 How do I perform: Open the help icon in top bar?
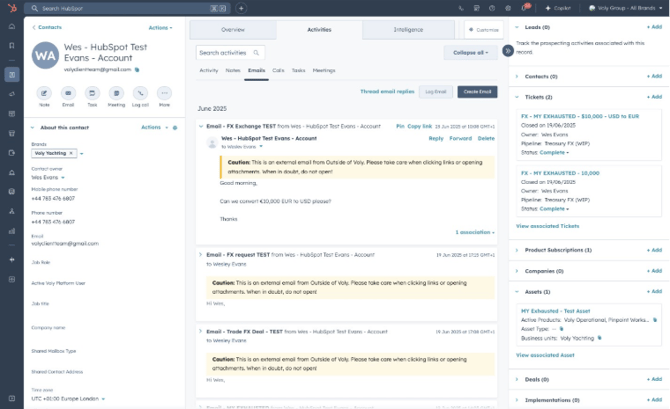(492, 8)
